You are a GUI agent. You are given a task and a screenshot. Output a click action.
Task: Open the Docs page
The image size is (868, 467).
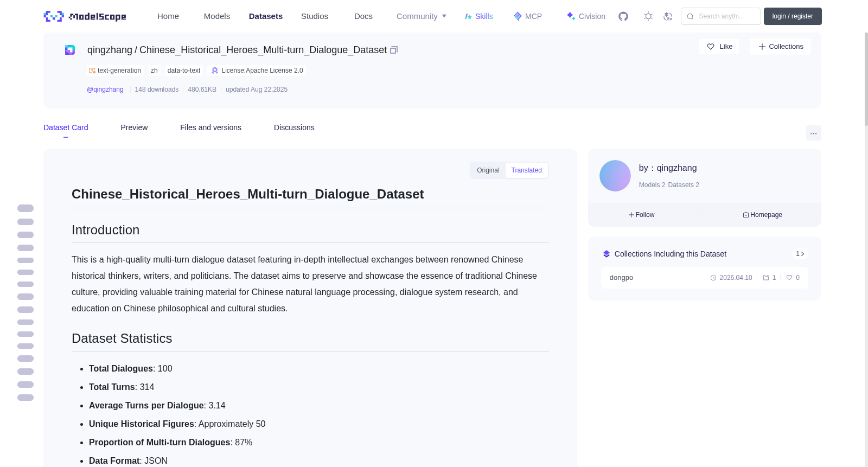[x=363, y=16]
